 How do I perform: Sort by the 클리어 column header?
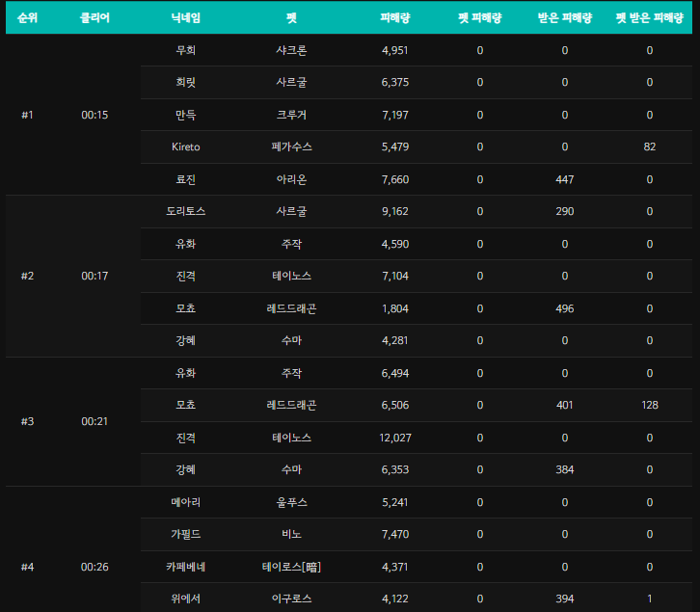(94, 18)
